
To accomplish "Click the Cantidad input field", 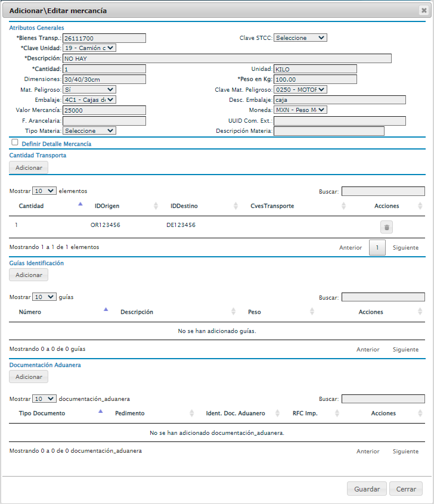I will [104, 69].
